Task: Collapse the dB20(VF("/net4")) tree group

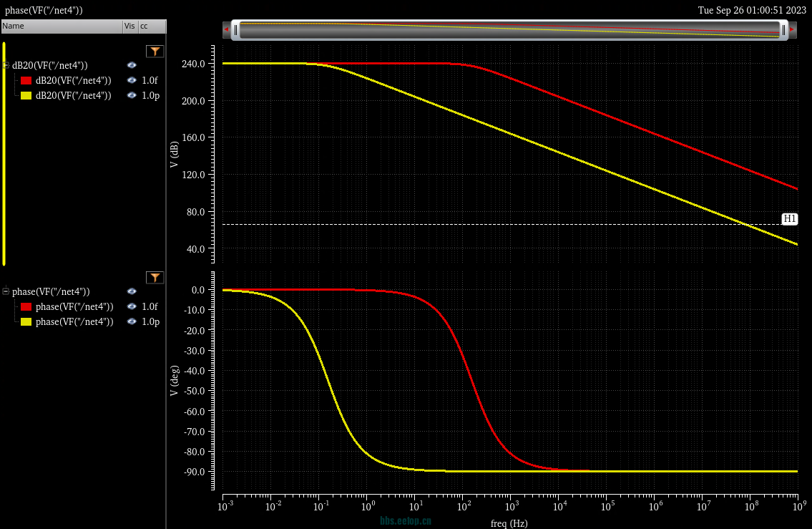Action: (x=6, y=65)
